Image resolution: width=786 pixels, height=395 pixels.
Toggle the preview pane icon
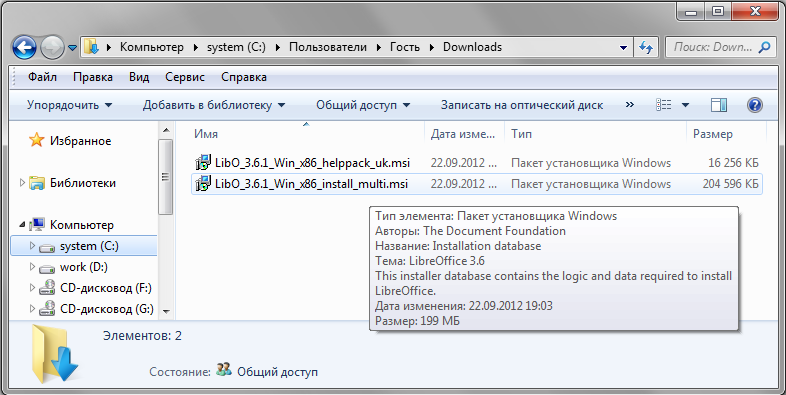pyautogui.click(x=719, y=105)
